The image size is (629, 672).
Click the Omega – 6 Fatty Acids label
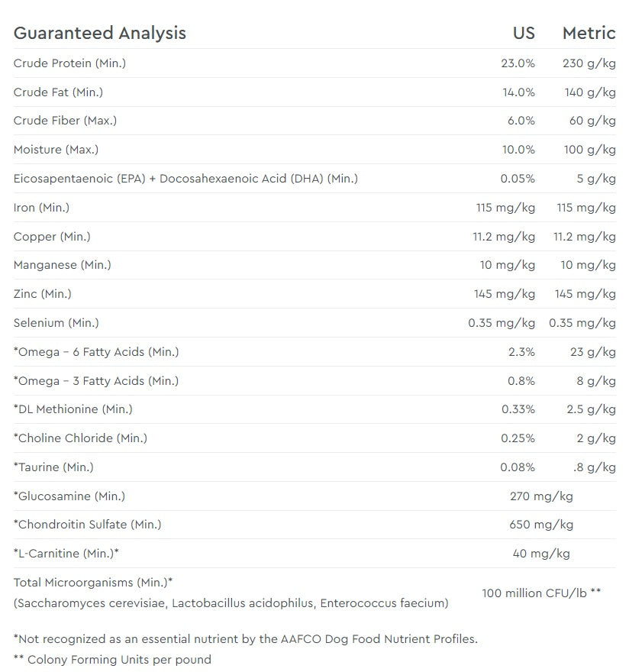(x=96, y=352)
